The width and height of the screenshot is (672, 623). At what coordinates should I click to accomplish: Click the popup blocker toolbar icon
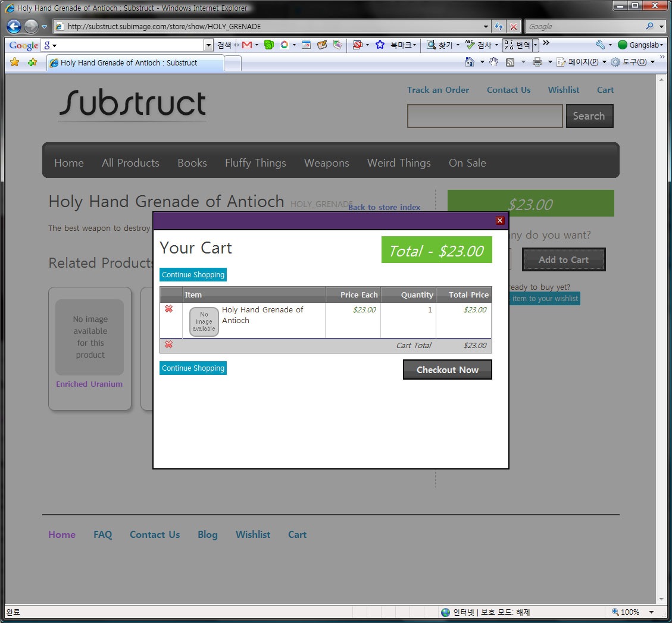coord(358,45)
